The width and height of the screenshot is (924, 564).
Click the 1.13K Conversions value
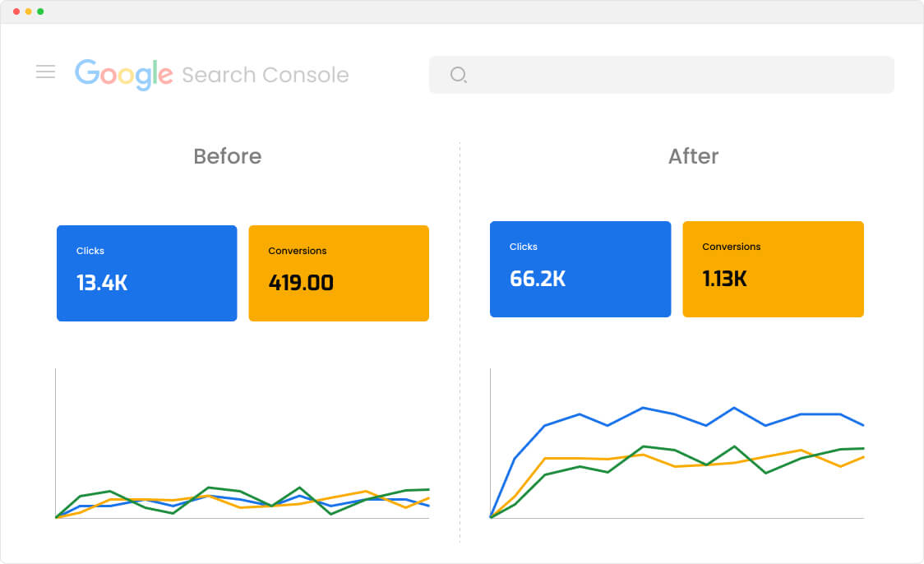724,279
